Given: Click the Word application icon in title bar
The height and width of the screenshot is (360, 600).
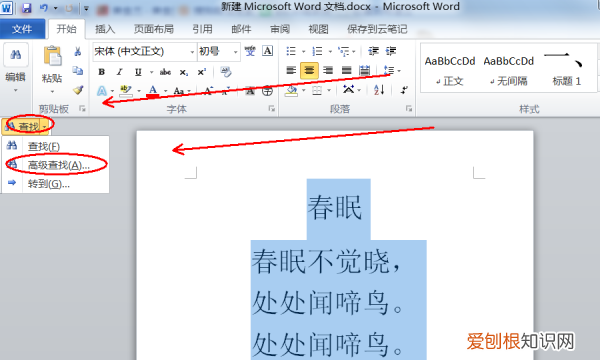Looking at the screenshot, I should coord(7,8).
